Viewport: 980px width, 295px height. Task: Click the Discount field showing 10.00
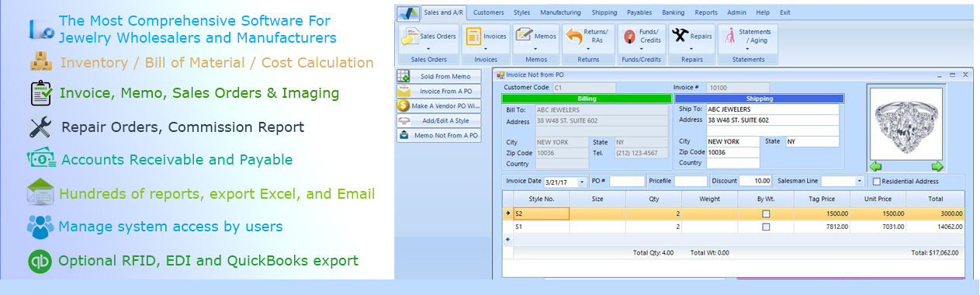[755, 182]
